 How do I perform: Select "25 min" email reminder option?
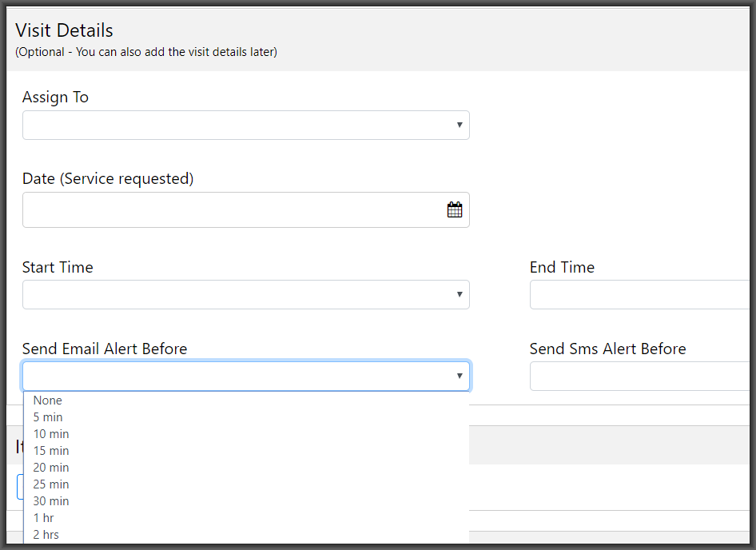pos(50,484)
